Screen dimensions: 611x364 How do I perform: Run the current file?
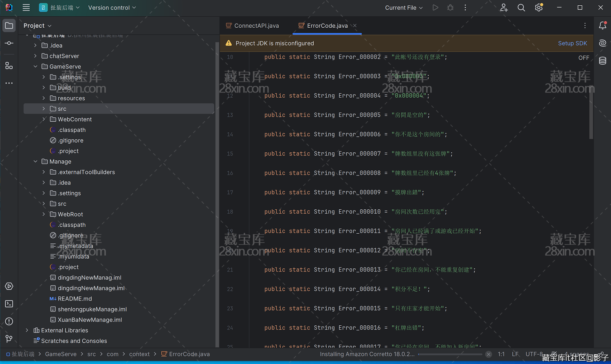pos(435,7)
